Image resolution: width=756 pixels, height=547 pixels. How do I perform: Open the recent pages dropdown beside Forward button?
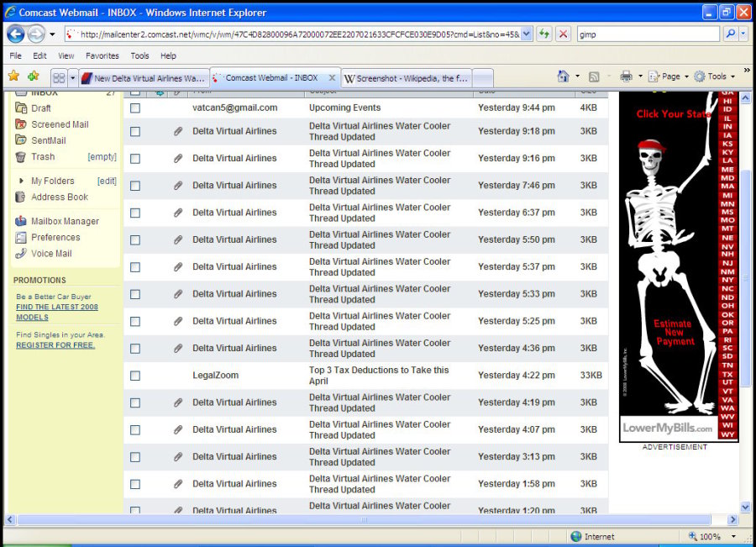point(52,34)
